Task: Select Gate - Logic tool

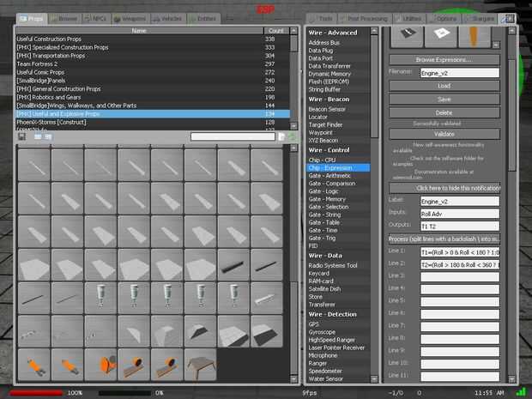Action: [338, 191]
